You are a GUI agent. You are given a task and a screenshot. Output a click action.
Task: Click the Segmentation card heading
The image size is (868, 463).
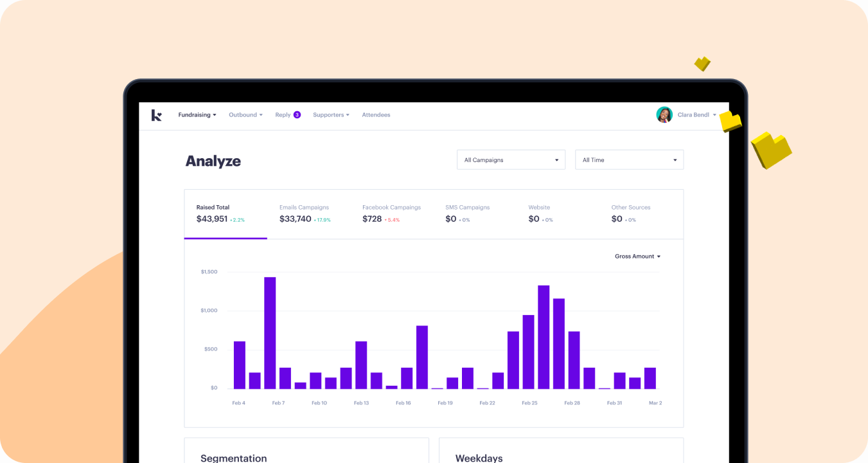click(234, 458)
